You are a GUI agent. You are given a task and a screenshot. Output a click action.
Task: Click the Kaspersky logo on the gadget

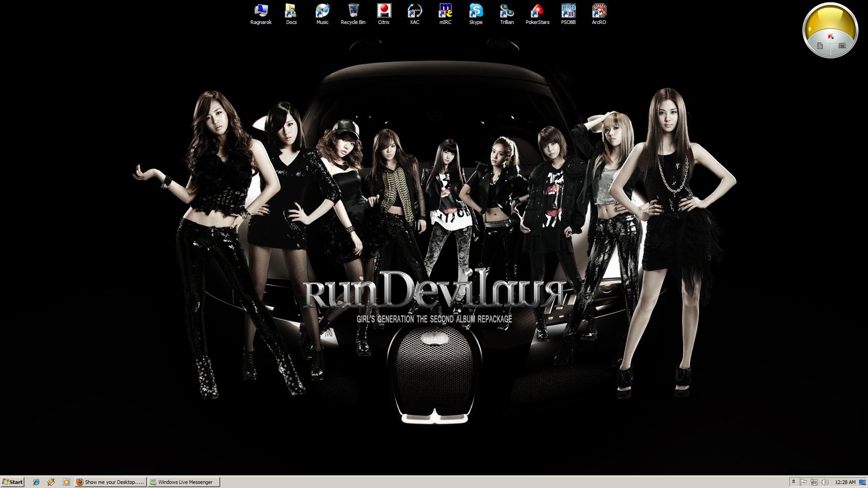830,36
